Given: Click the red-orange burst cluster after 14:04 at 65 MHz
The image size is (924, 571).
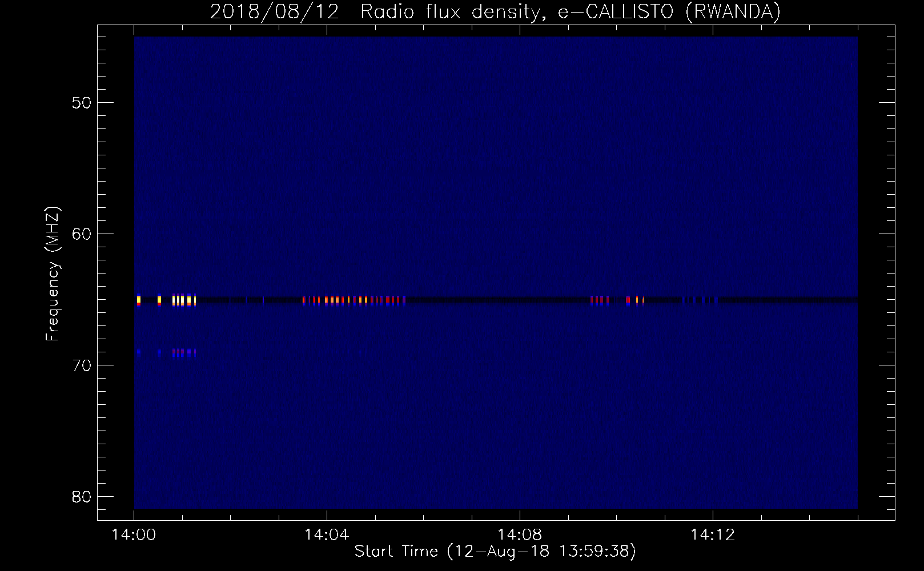Looking at the screenshot, I should coord(354,300).
